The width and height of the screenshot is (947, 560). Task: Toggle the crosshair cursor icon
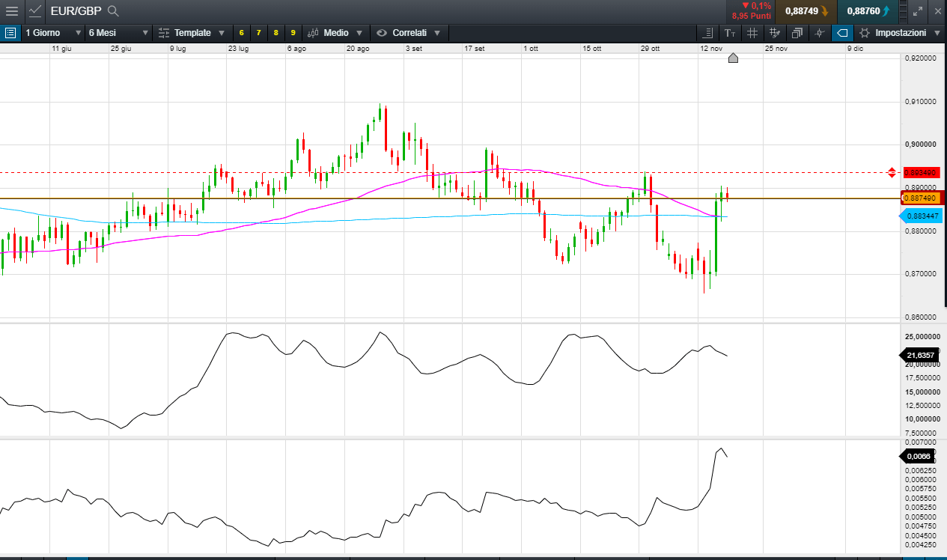[820, 33]
